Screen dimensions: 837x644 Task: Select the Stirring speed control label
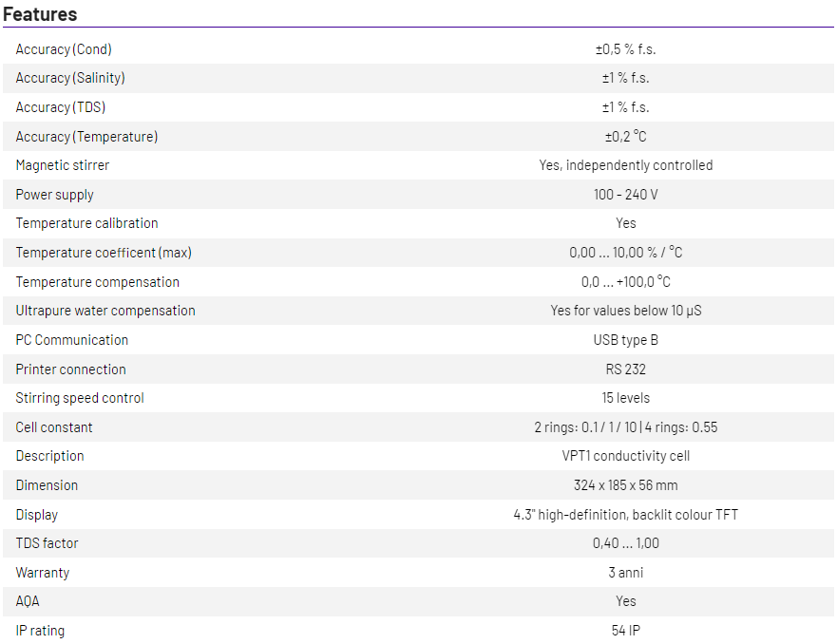point(80,398)
